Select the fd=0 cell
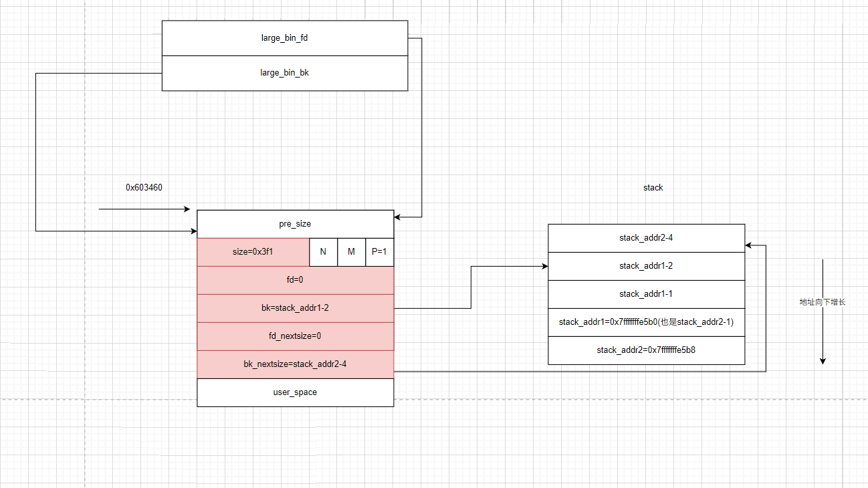 (x=295, y=280)
